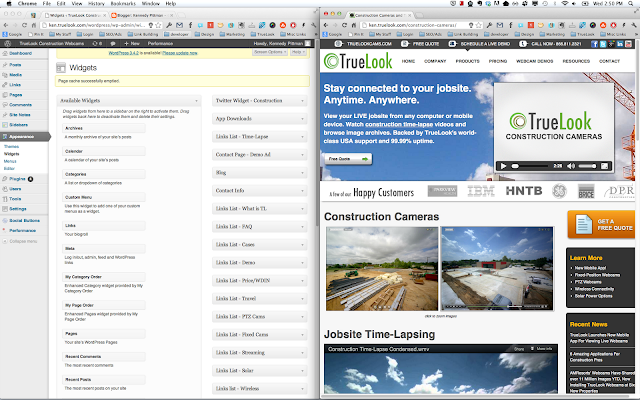Expand the Links List - Time-Lapse panel

tap(259, 137)
